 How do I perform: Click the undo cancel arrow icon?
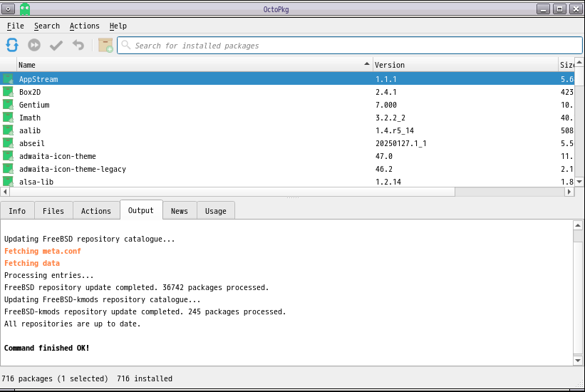pos(78,45)
